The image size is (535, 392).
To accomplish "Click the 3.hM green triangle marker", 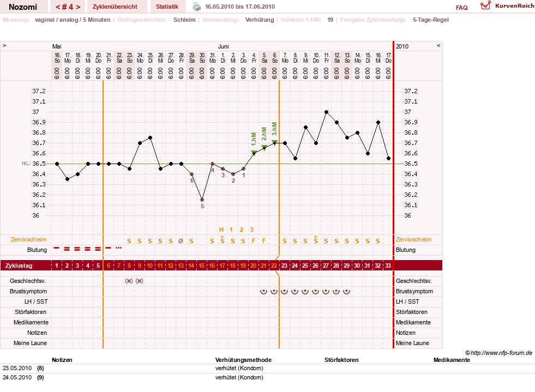I will pos(274,142).
